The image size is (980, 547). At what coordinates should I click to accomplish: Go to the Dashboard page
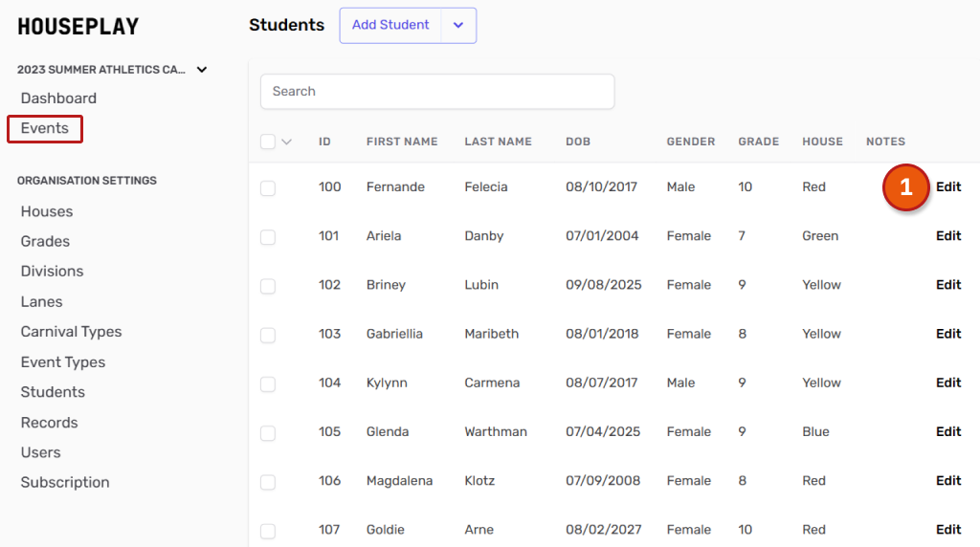[58, 98]
